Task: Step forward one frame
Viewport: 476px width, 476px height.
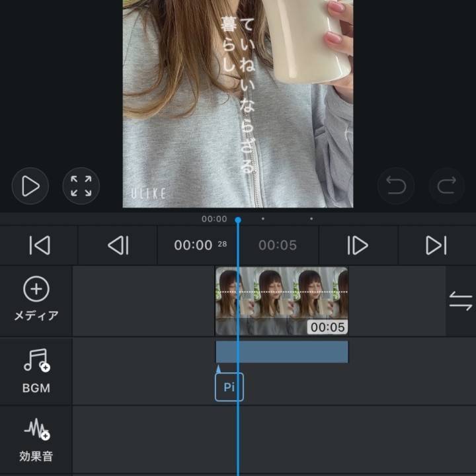Action: click(358, 245)
